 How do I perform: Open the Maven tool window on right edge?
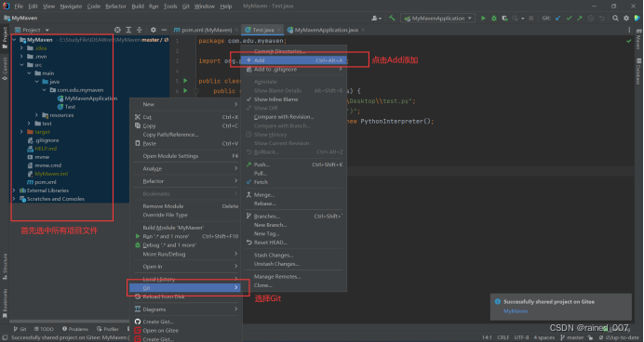click(638, 40)
